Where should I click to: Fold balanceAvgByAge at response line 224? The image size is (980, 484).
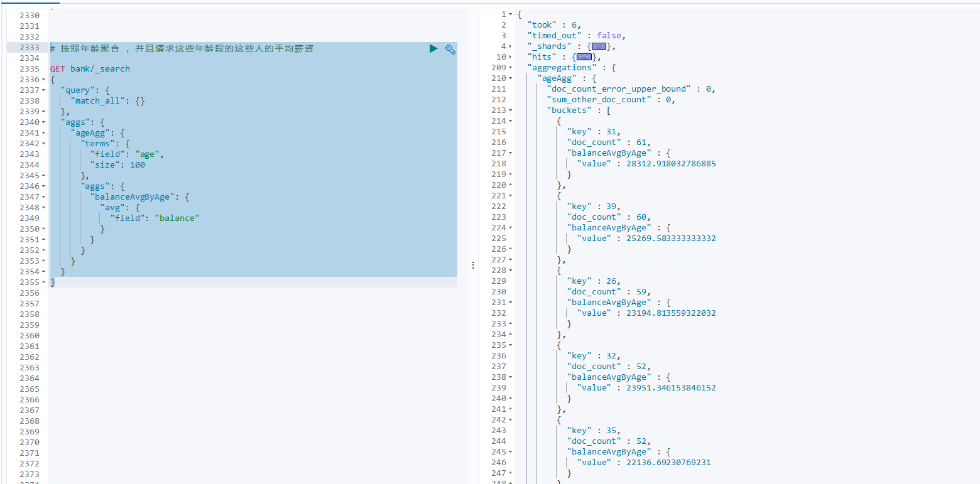pyautogui.click(x=511, y=228)
